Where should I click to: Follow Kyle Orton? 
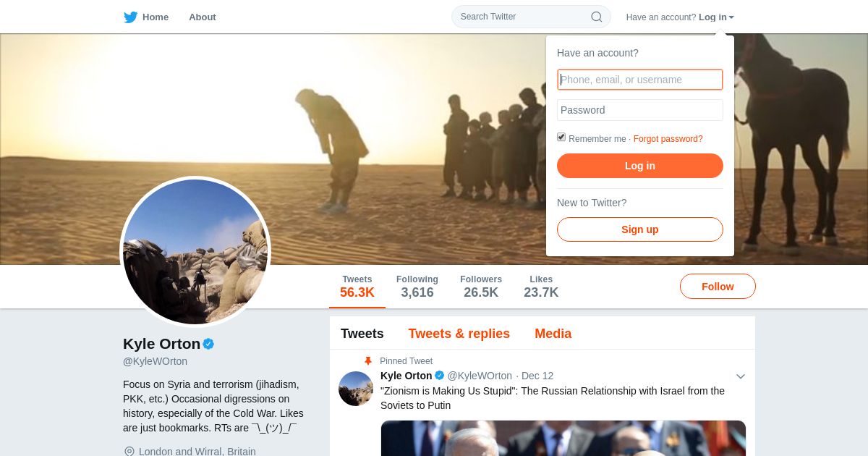point(718,287)
